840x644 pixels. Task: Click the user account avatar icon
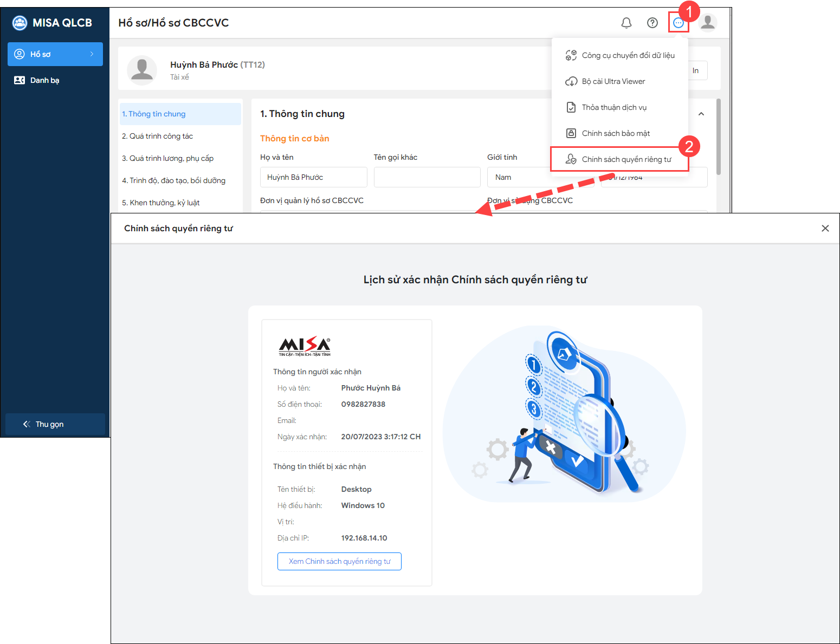click(x=707, y=23)
